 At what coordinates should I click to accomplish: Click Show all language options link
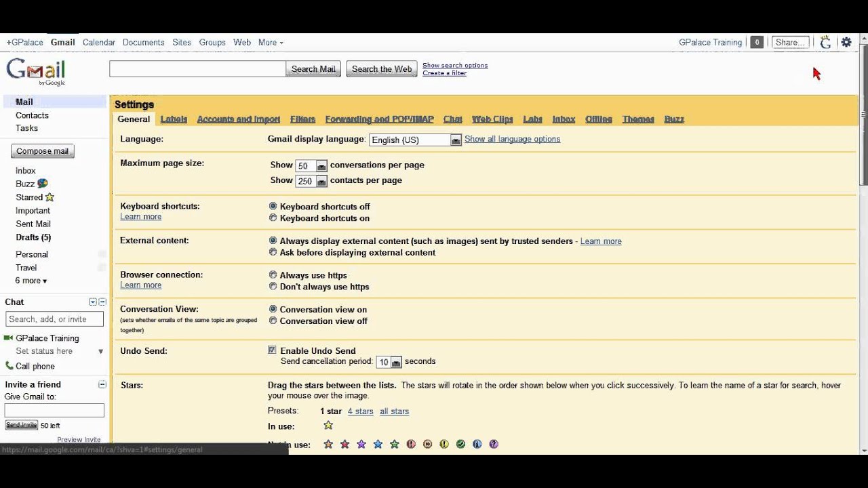click(512, 139)
